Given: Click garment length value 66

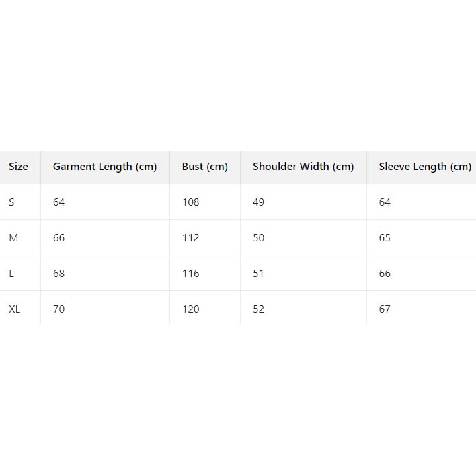Looking at the screenshot, I should [59, 238].
